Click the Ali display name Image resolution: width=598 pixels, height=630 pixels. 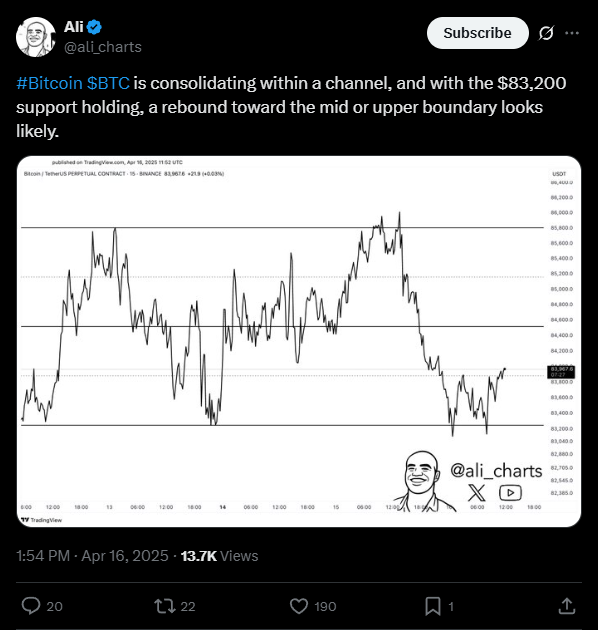pos(74,27)
